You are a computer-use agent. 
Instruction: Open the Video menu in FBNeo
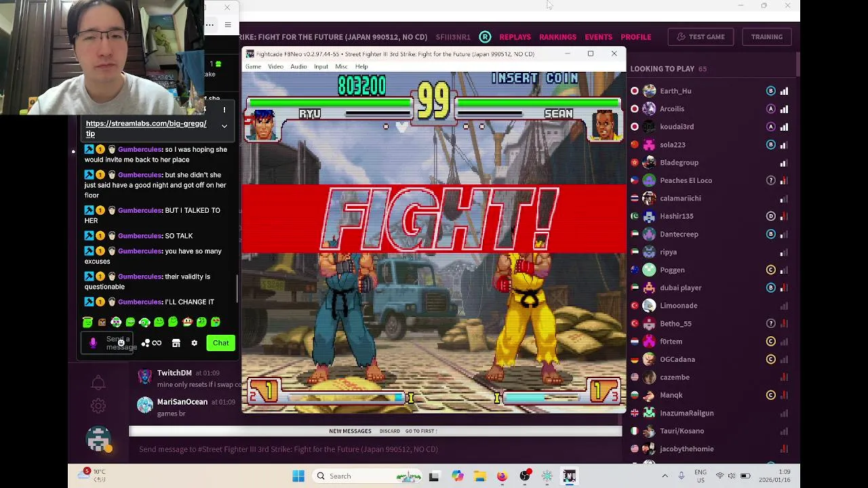(x=275, y=66)
